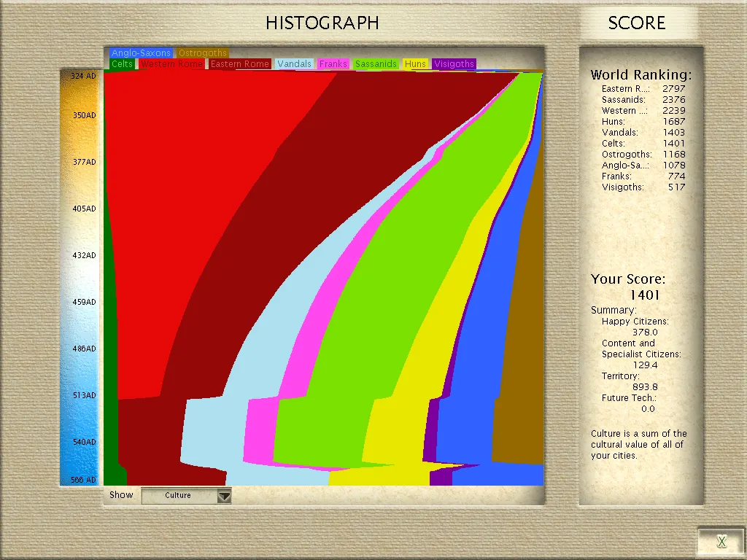Click the 513AD timeline label
Image resolution: width=747 pixels, height=560 pixels.
(84, 395)
